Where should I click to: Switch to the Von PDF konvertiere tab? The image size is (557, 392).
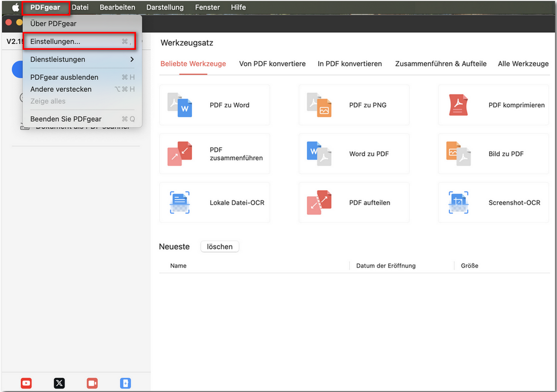[x=272, y=64]
